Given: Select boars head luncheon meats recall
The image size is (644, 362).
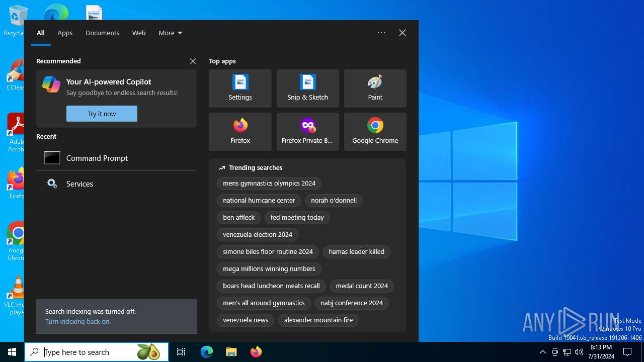Looking at the screenshot, I should click(x=271, y=286).
